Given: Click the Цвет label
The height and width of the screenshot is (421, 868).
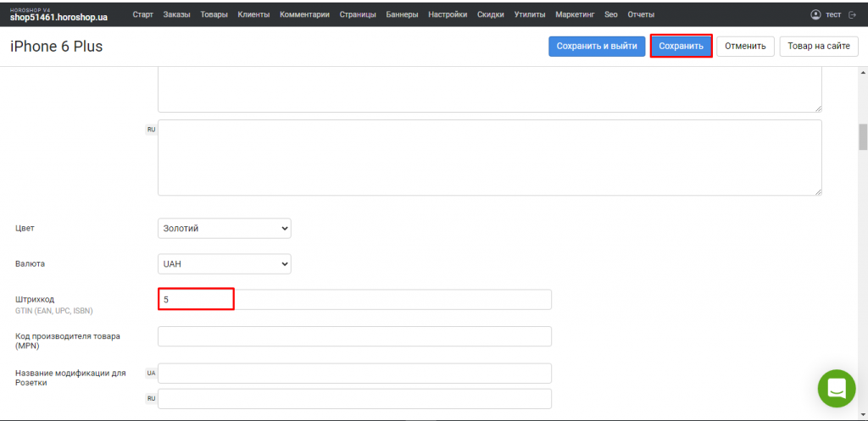Looking at the screenshot, I should pos(25,229).
